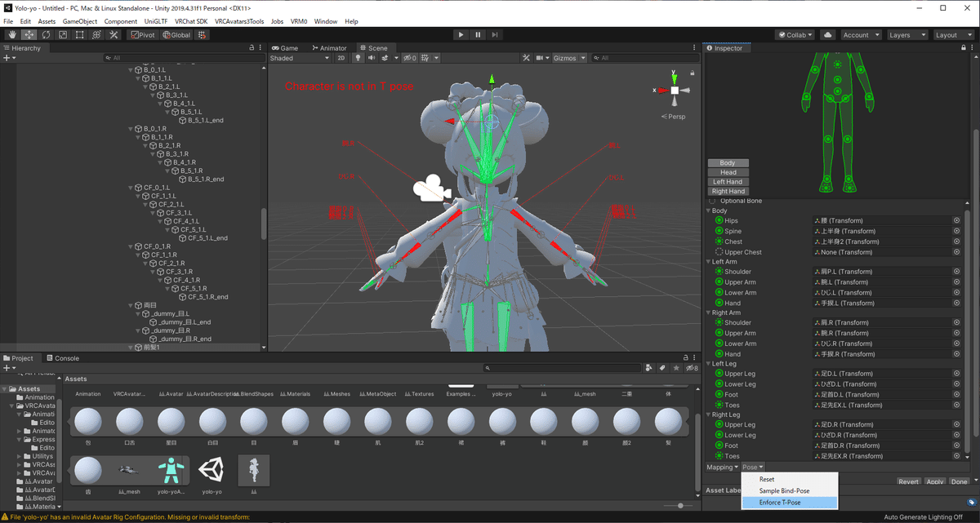Open the Gizmos dropdown
This screenshot has width=980, height=523.
[x=569, y=58]
